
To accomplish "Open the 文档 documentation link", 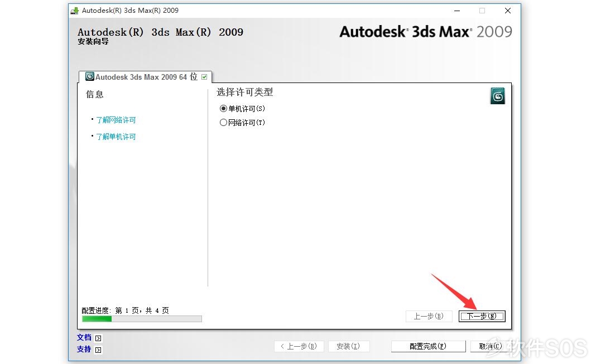I will tap(84, 337).
